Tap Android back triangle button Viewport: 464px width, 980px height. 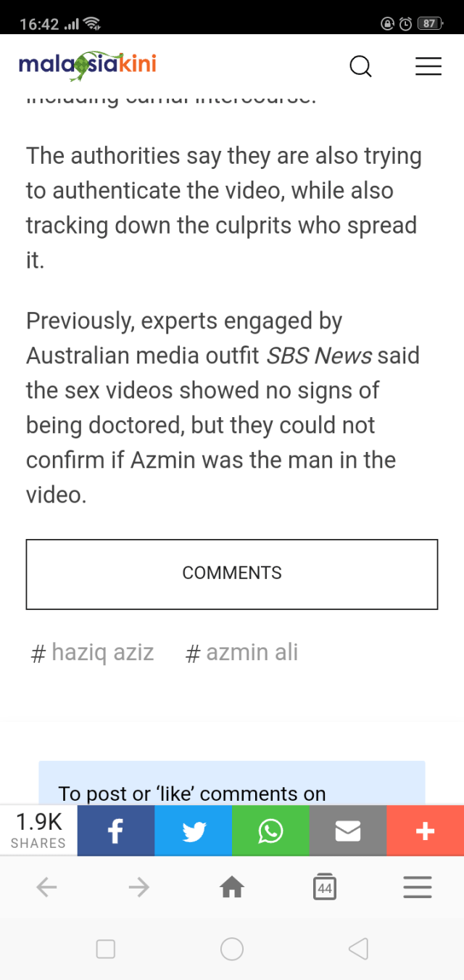[x=358, y=949]
